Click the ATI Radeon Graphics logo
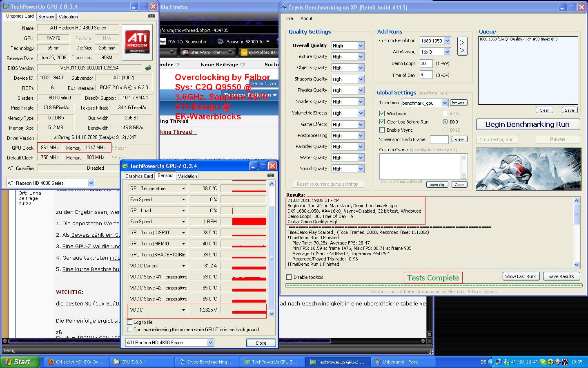 [137, 42]
